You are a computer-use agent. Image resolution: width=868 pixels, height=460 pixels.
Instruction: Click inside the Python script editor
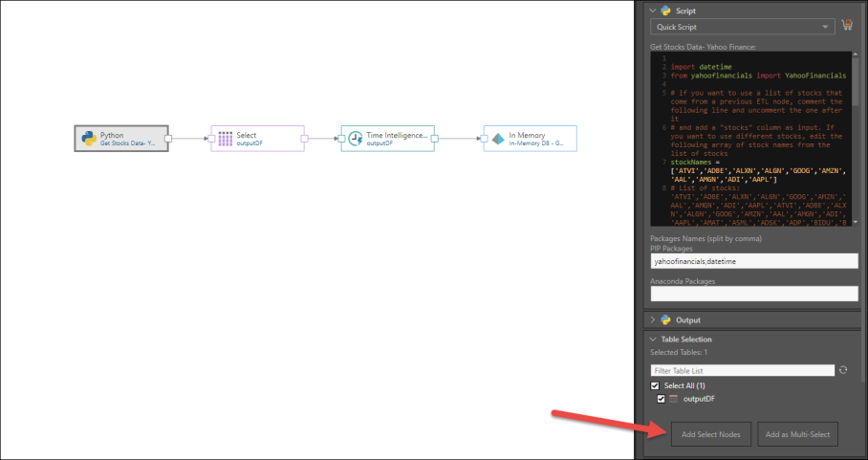point(750,139)
